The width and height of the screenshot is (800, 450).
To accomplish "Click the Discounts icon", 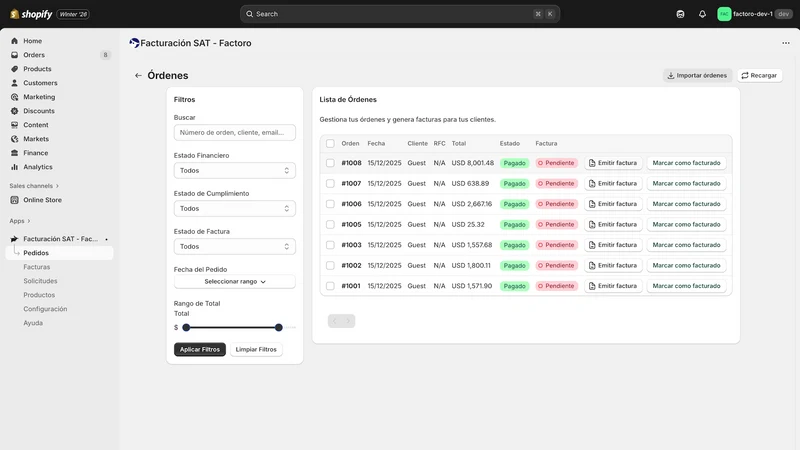I will point(14,111).
